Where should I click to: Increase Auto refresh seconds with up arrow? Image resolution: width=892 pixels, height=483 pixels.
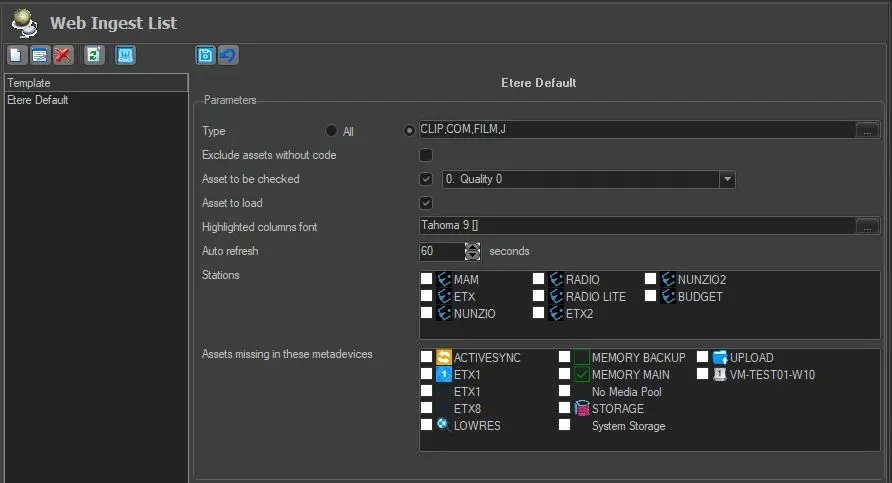473,246
